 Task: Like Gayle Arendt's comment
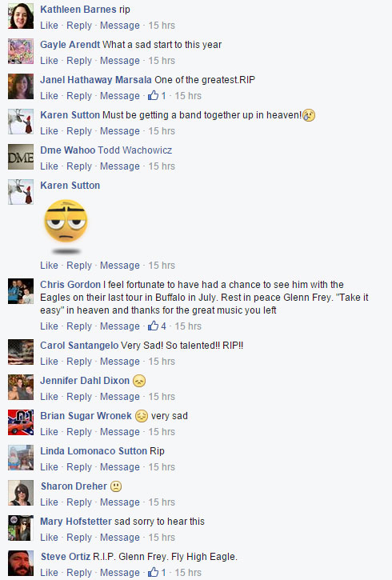coord(49,61)
